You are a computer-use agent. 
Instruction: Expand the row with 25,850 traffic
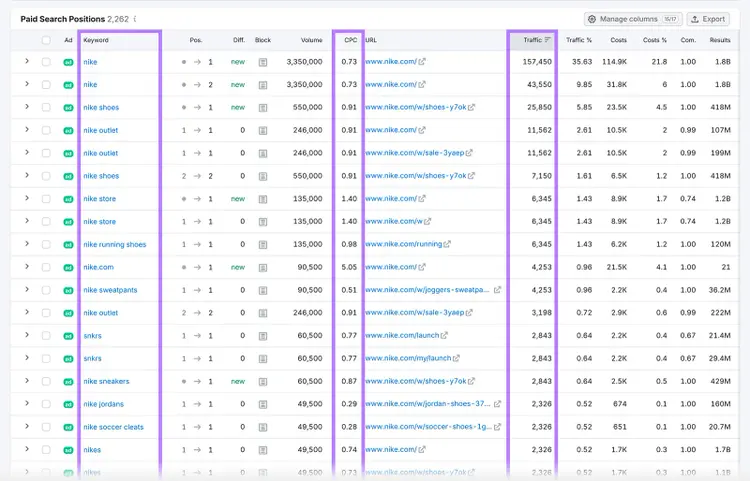click(27, 107)
